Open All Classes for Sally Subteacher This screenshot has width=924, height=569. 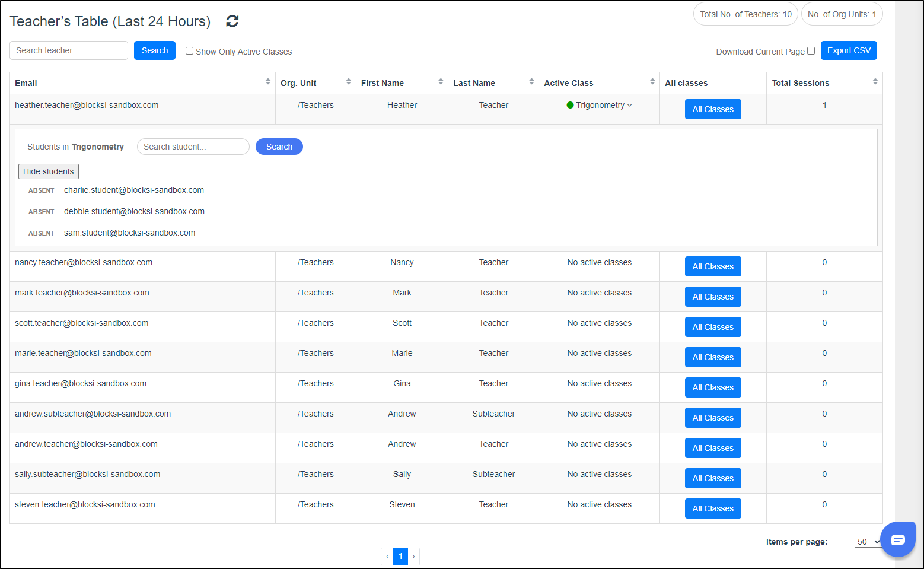(x=713, y=478)
